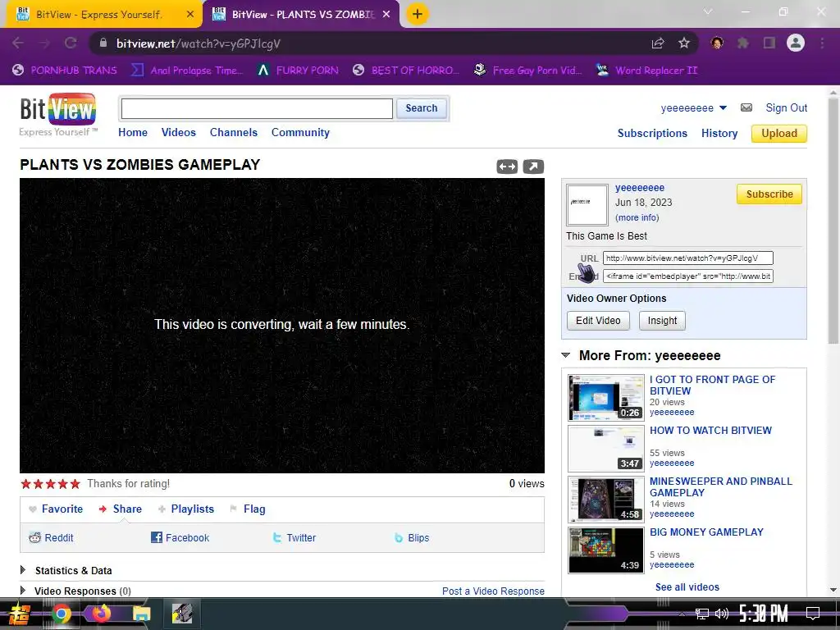Select the Share tab under the video
Viewport: 840px width, 630px height.
(x=121, y=509)
